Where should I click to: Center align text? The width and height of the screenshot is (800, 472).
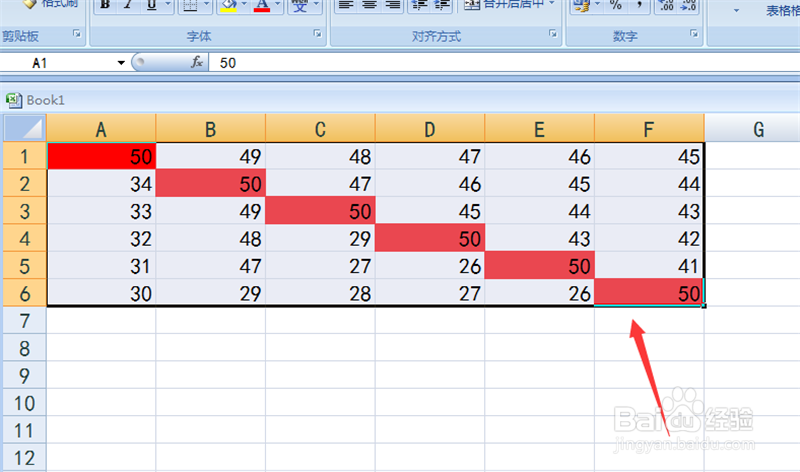[369, 6]
